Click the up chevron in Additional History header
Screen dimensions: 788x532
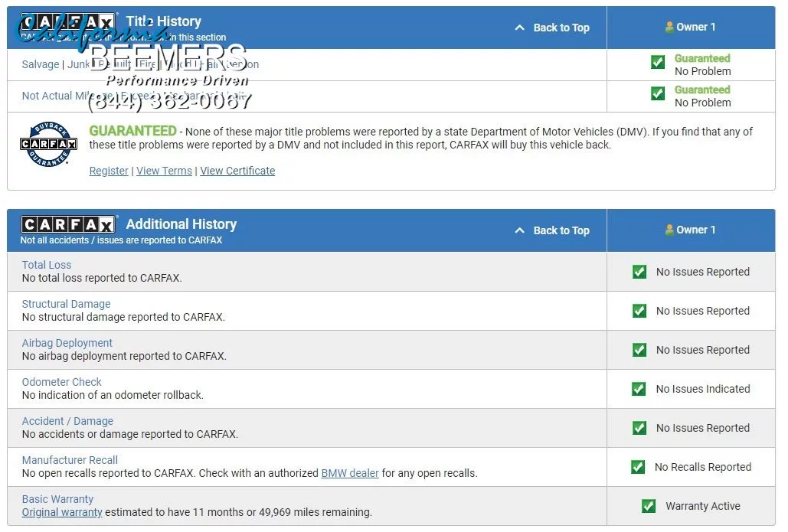click(x=520, y=230)
